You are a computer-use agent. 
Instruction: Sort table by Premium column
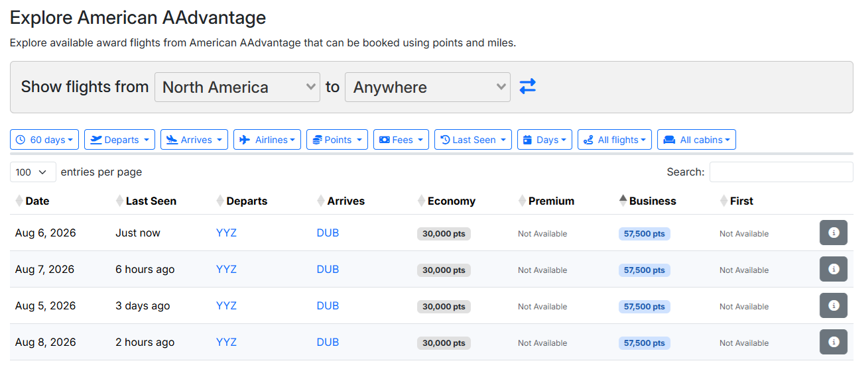[x=546, y=201]
